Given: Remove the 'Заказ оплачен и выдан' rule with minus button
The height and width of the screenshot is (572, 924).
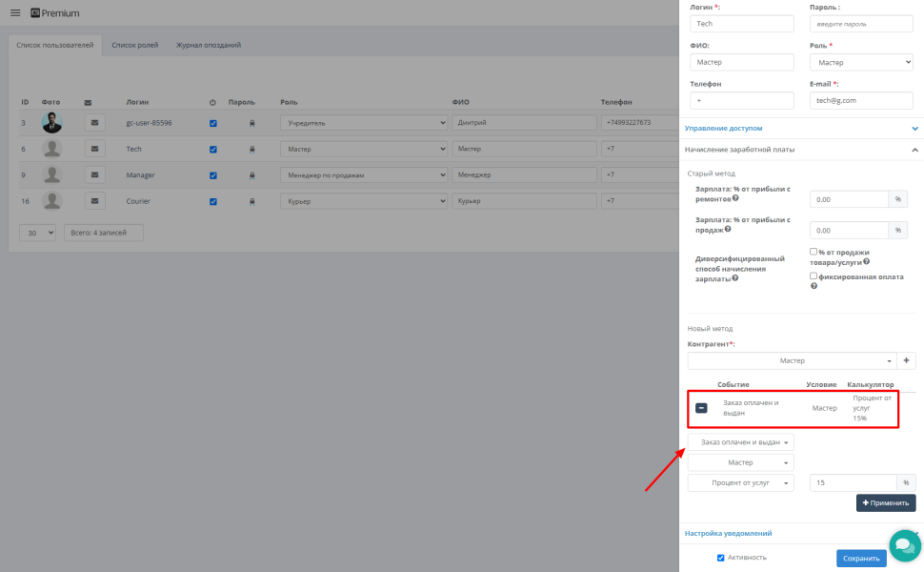Looking at the screenshot, I should (701, 408).
